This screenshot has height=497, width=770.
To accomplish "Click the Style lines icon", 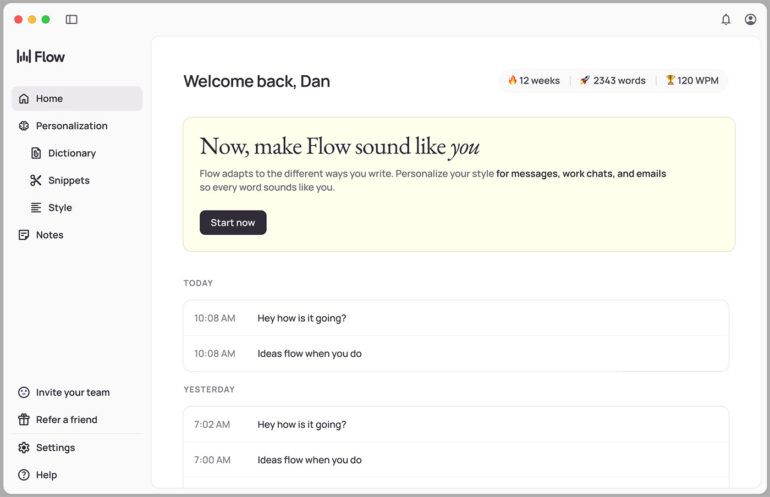I will pos(36,208).
